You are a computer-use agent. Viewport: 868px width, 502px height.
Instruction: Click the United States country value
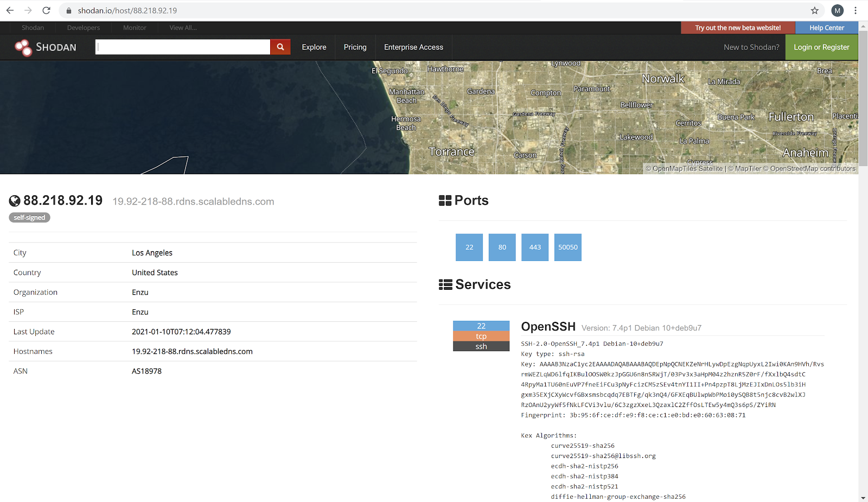click(x=155, y=272)
